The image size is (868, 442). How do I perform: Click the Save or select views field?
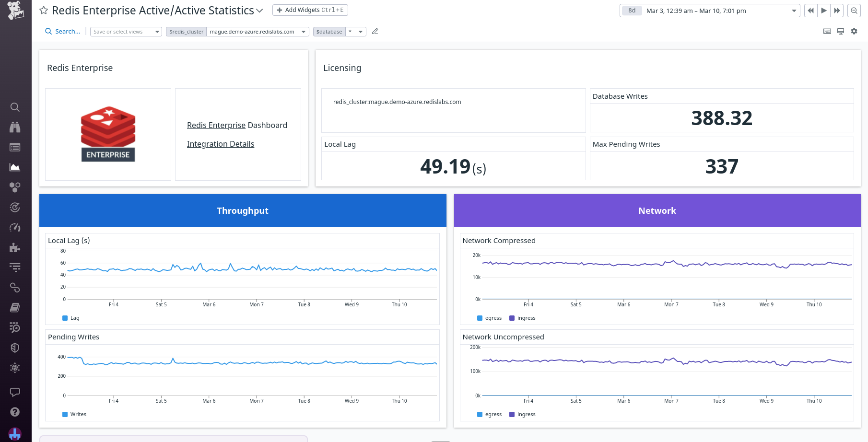122,31
